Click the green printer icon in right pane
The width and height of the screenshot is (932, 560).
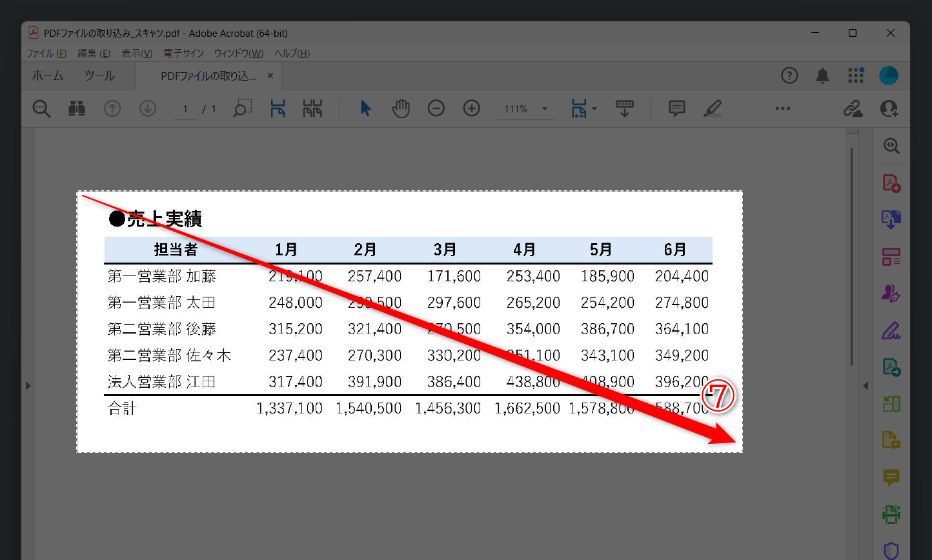coord(891,514)
